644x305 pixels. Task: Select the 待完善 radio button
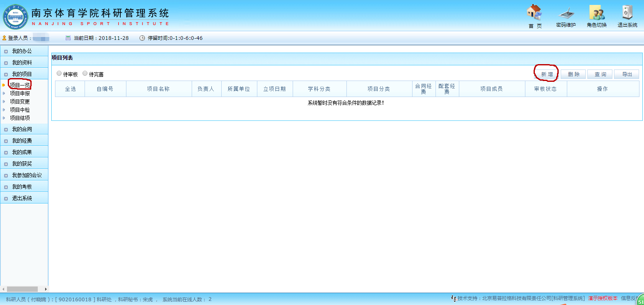click(x=85, y=74)
